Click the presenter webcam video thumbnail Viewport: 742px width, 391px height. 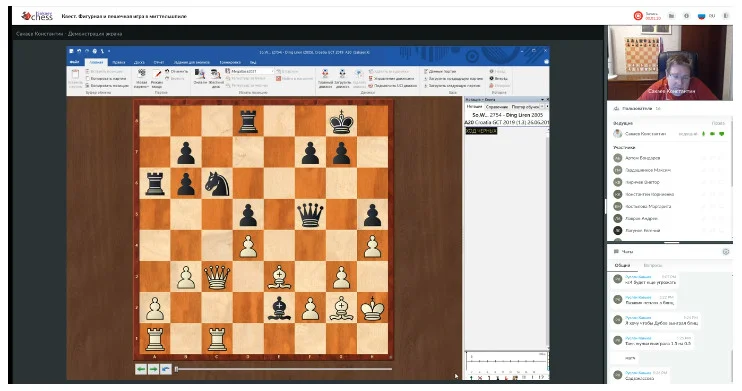(670, 62)
